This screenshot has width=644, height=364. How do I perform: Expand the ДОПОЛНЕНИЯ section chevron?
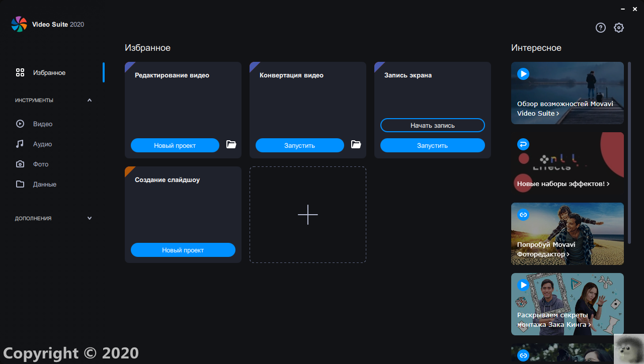(x=90, y=218)
